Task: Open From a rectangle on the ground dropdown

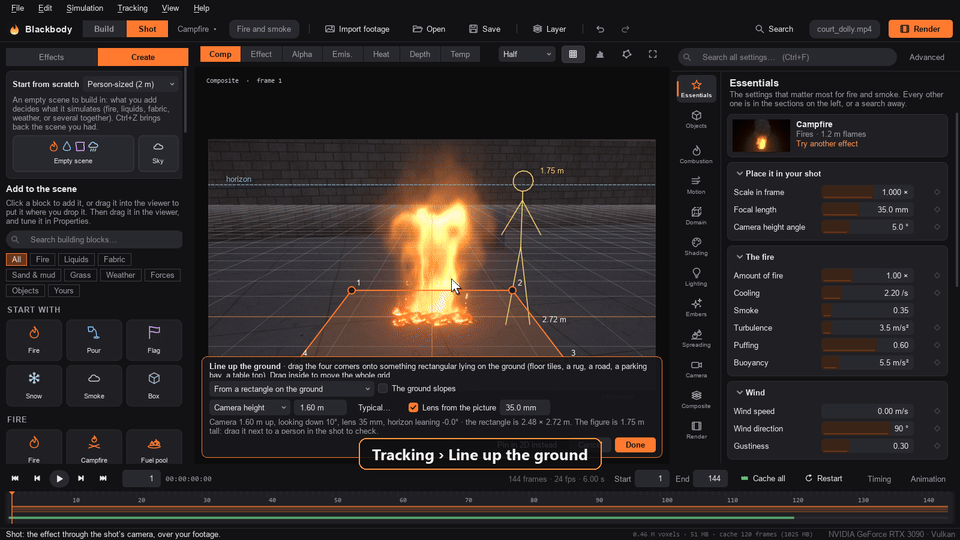Action: (x=291, y=389)
